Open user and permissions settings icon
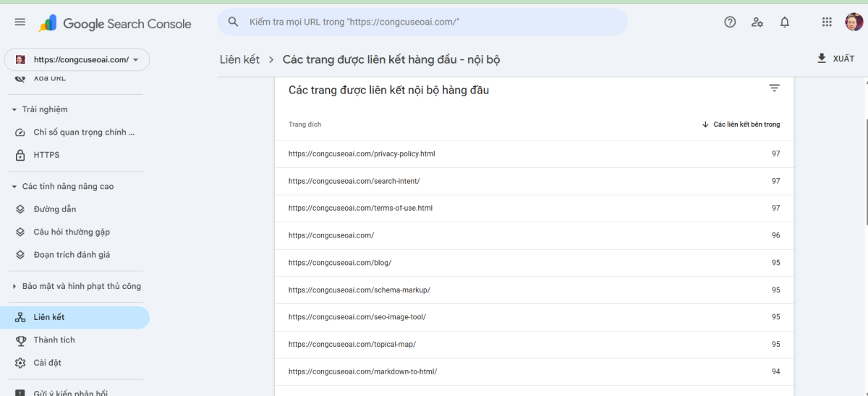This screenshot has width=868, height=396. click(757, 22)
